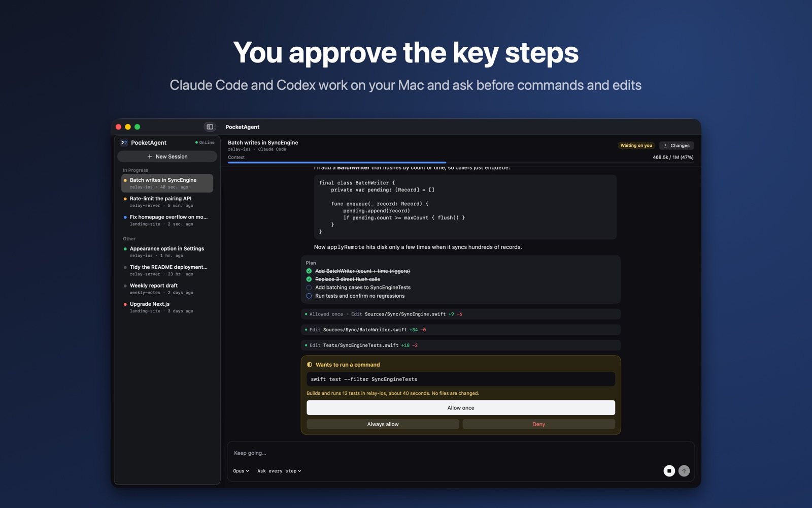This screenshot has height=508, width=812.
Task: Open the Opus model dropdown
Action: [241, 471]
